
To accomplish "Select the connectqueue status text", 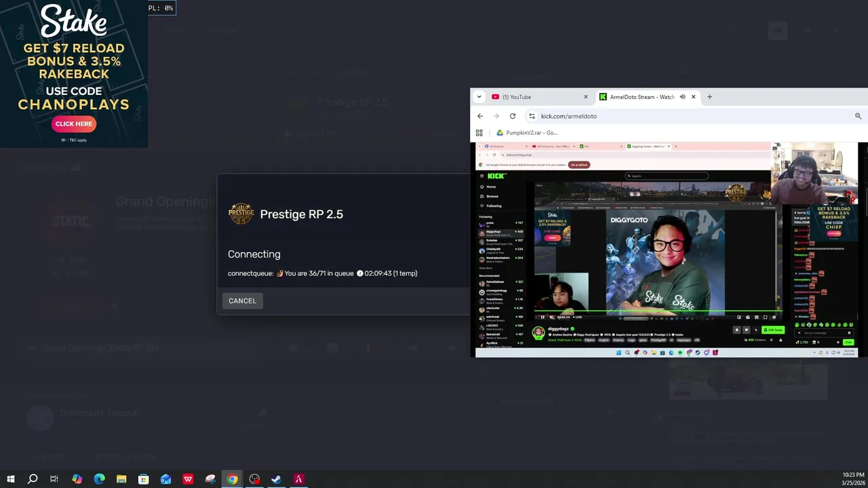I will [x=323, y=273].
